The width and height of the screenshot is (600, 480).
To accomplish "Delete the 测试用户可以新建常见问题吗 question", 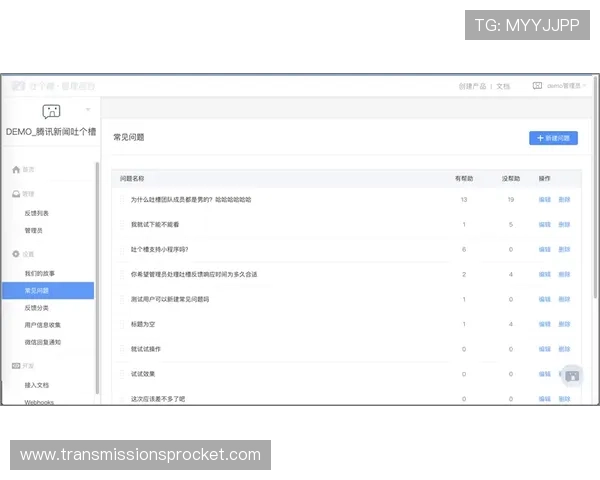I will [564, 299].
